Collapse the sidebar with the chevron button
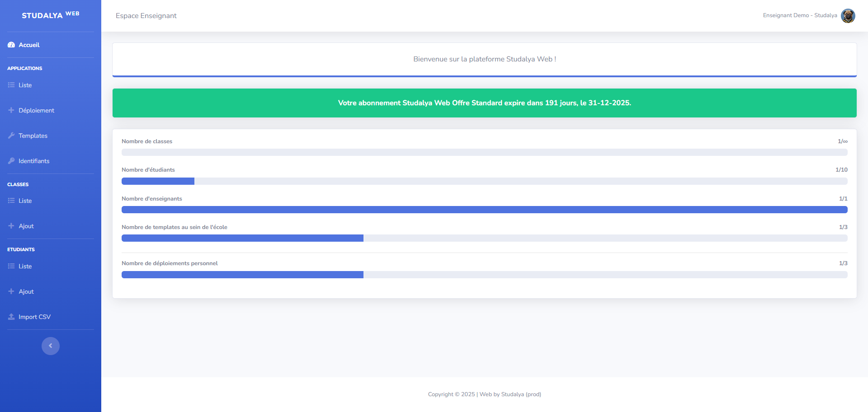This screenshot has width=868, height=412. click(51, 346)
